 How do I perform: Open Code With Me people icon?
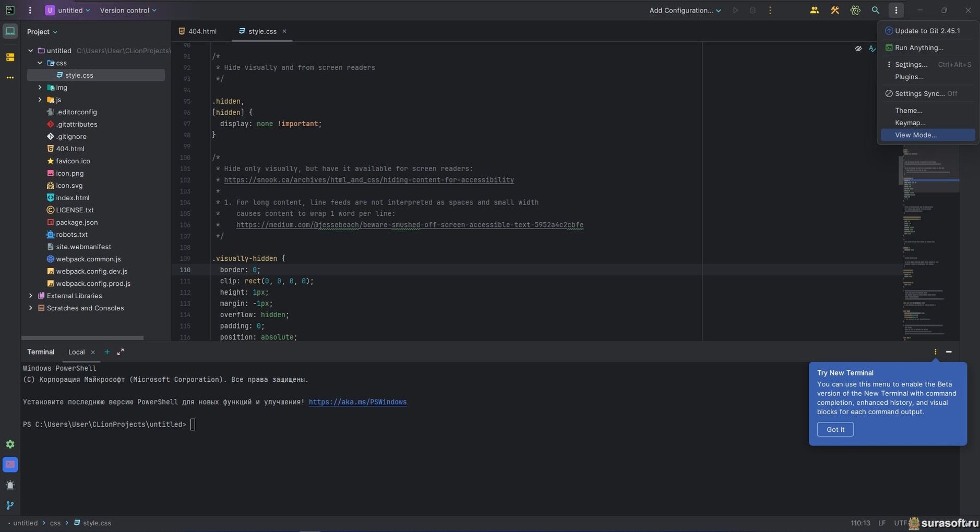(x=814, y=10)
